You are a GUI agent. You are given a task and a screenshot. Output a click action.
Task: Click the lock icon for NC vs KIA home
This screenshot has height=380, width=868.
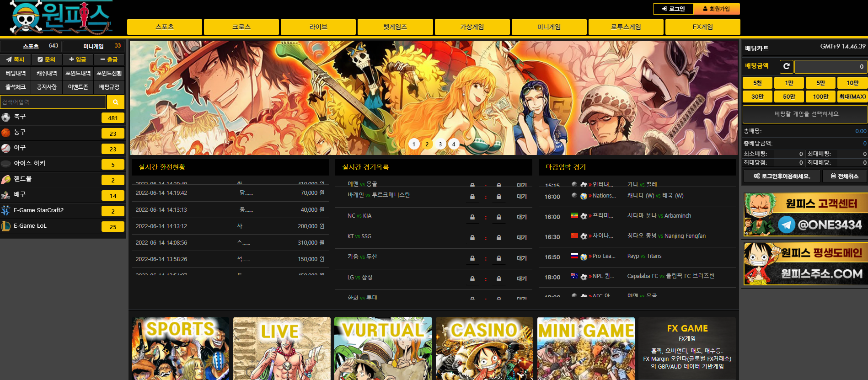pyautogui.click(x=472, y=217)
